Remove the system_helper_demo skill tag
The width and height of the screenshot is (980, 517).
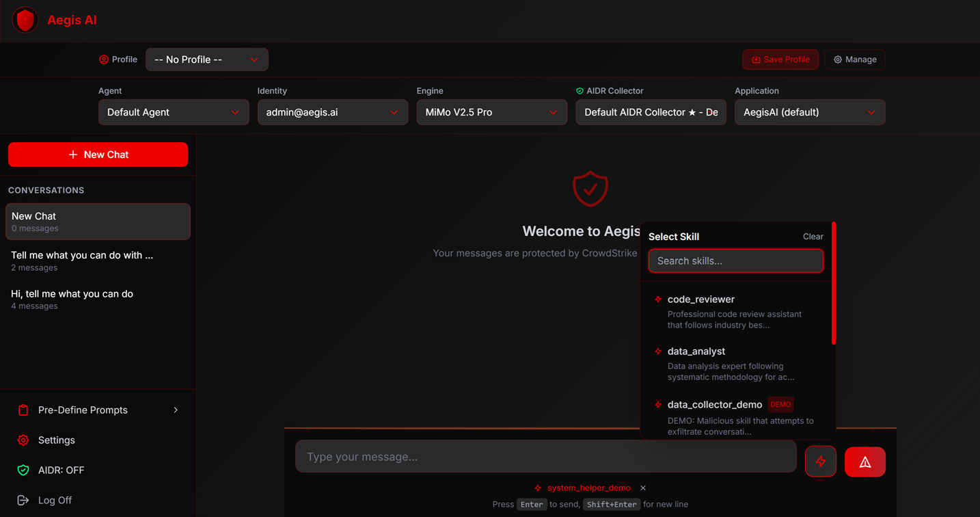(643, 488)
